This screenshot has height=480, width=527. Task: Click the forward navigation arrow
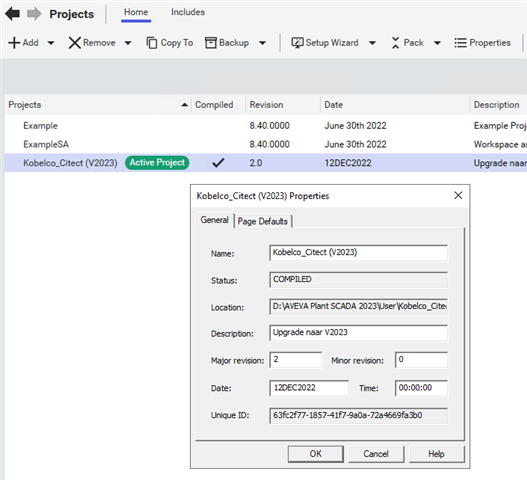34,14
